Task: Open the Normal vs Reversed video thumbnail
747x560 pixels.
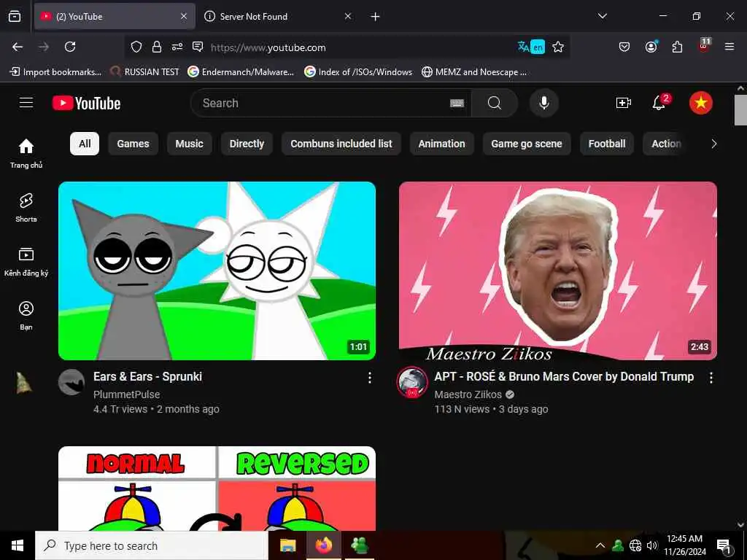Action: [x=217, y=488]
